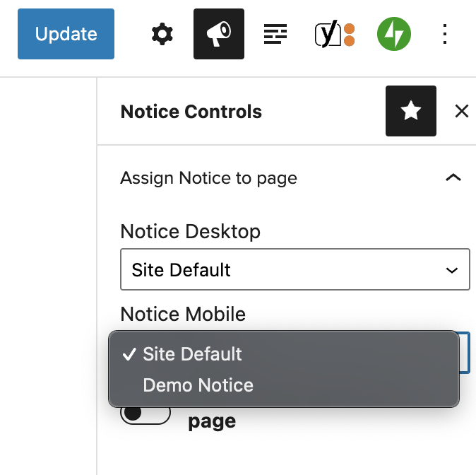476x475 pixels.
Task: Open the Yoast SEO sidebar icon
Action: (x=334, y=34)
